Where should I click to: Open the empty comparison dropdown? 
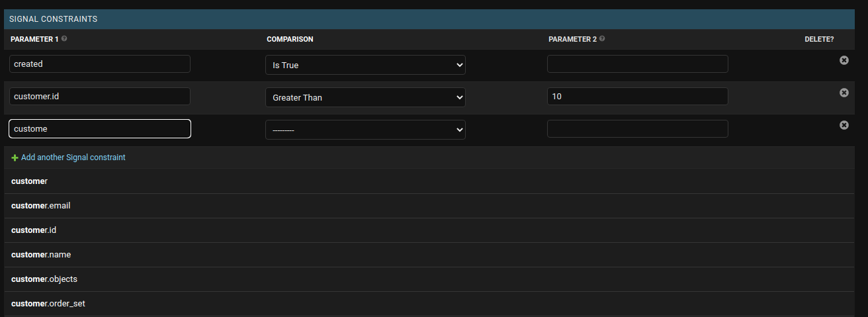[x=365, y=130]
